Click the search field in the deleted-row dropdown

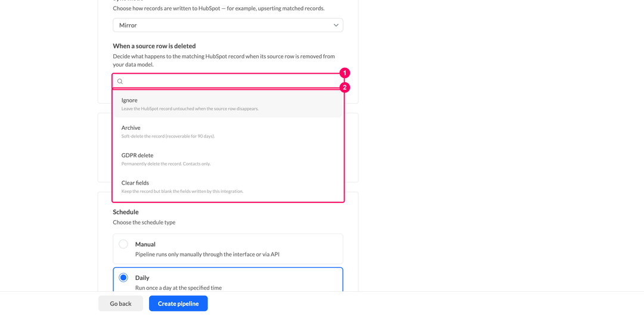coord(228,81)
